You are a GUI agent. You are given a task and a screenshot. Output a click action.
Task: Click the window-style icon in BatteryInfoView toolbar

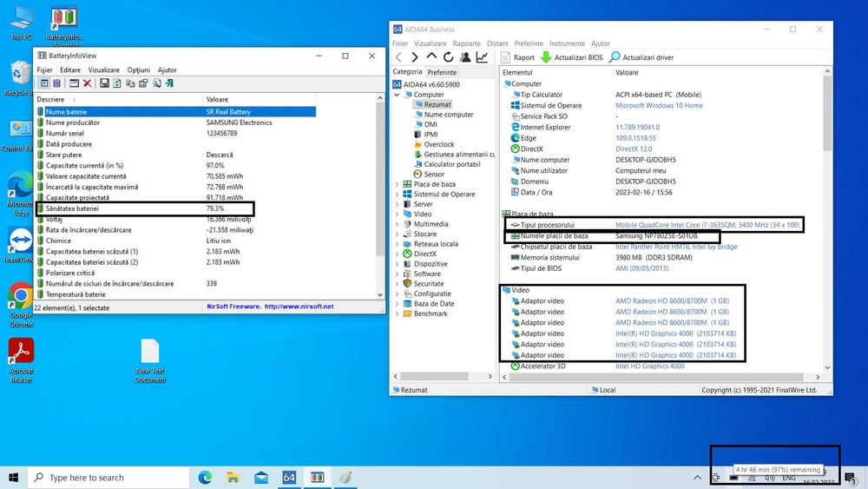74,83
